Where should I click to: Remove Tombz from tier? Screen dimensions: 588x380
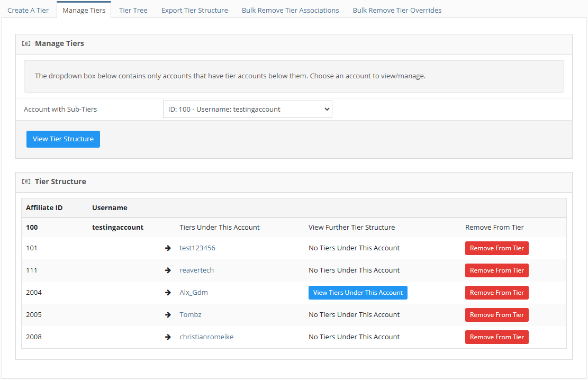point(497,315)
